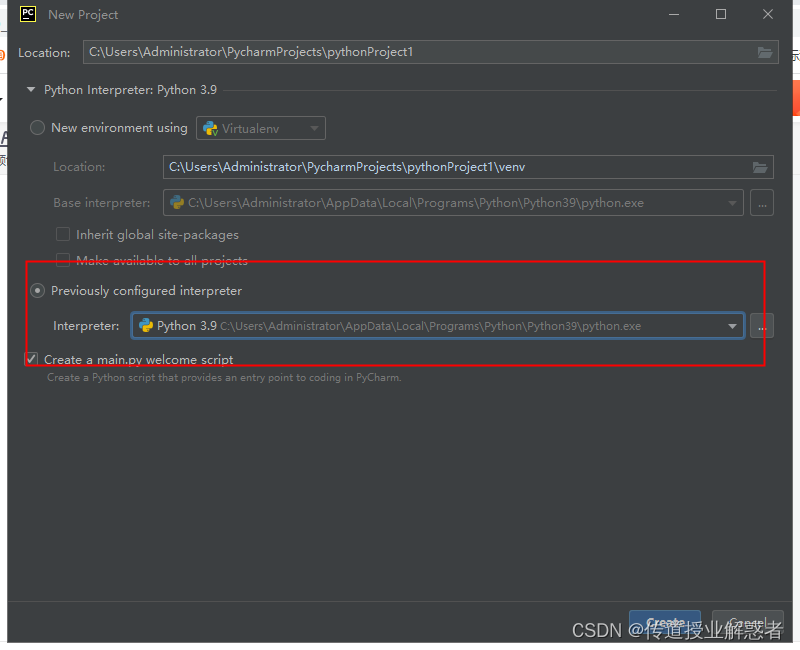Viewport: 800px width, 650px height.
Task: Click the Virtualenv Python icon
Action: point(210,129)
